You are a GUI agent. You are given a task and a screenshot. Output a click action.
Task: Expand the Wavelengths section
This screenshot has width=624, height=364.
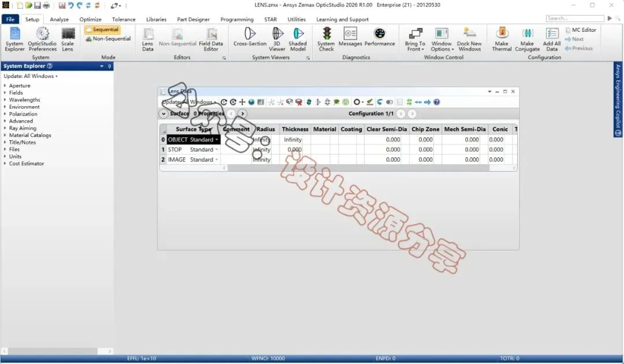[5, 100]
